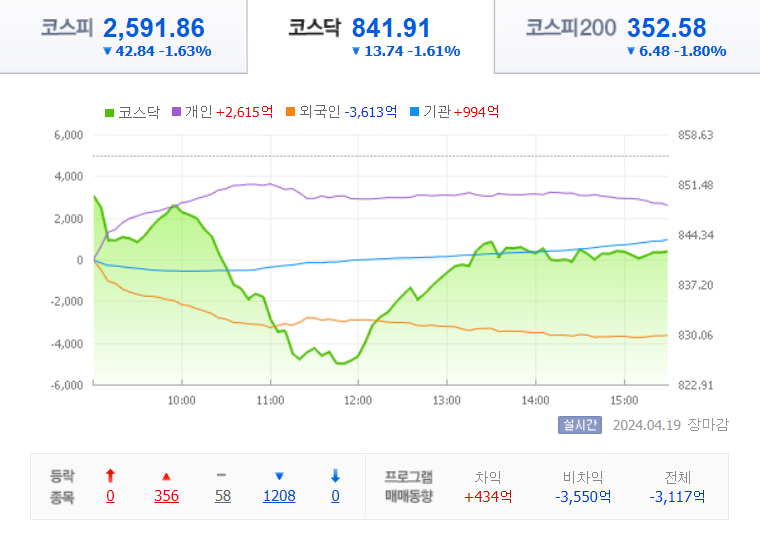Click the green 코스닥 legend swatch
The height and width of the screenshot is (548, 760).
click(x=110, y=112)
